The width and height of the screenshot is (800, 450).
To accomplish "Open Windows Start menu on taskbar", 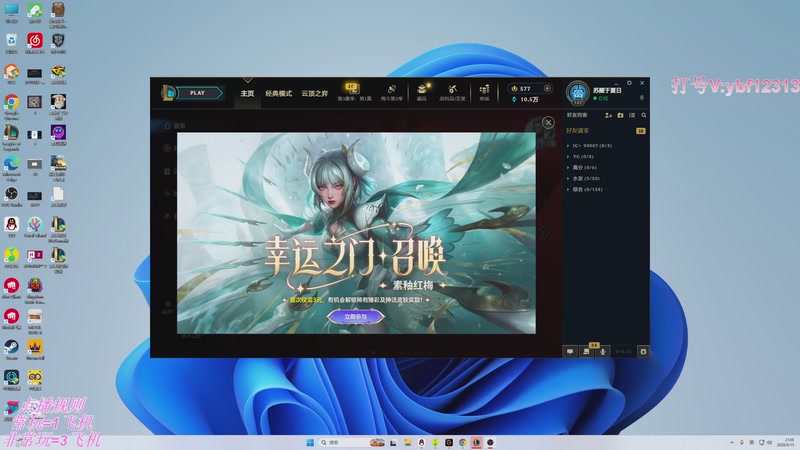I will pos(310,442).
